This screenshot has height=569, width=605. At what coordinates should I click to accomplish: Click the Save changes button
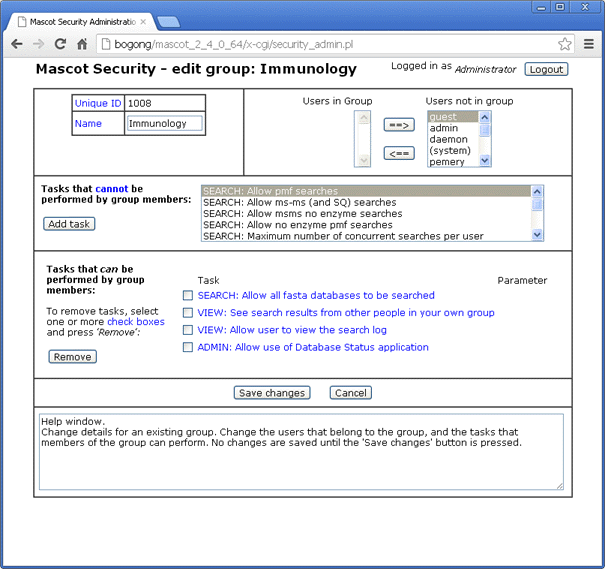[272, 393]
